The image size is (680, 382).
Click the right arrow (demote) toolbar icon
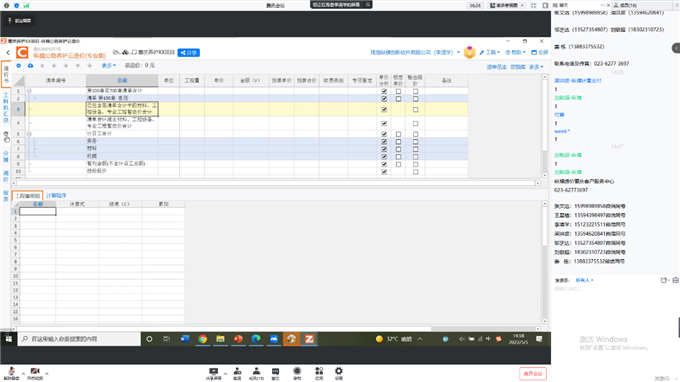tap(65, 65)
